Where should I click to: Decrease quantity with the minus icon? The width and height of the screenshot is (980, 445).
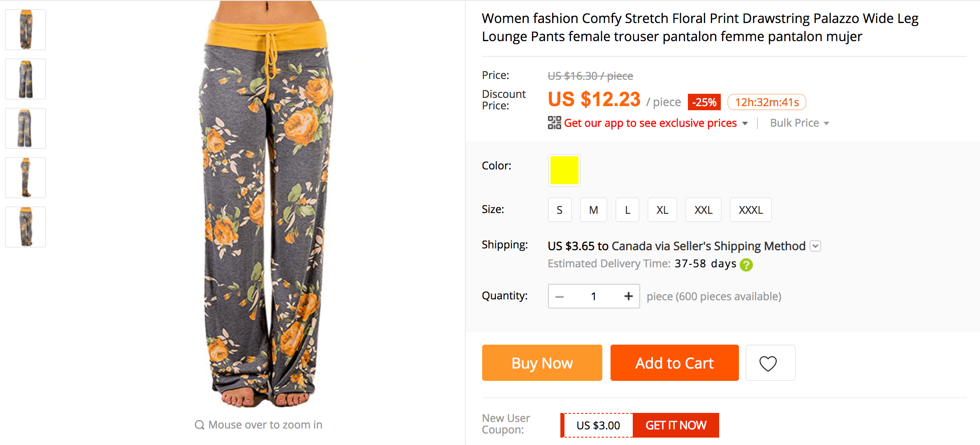tap(560, 296)
